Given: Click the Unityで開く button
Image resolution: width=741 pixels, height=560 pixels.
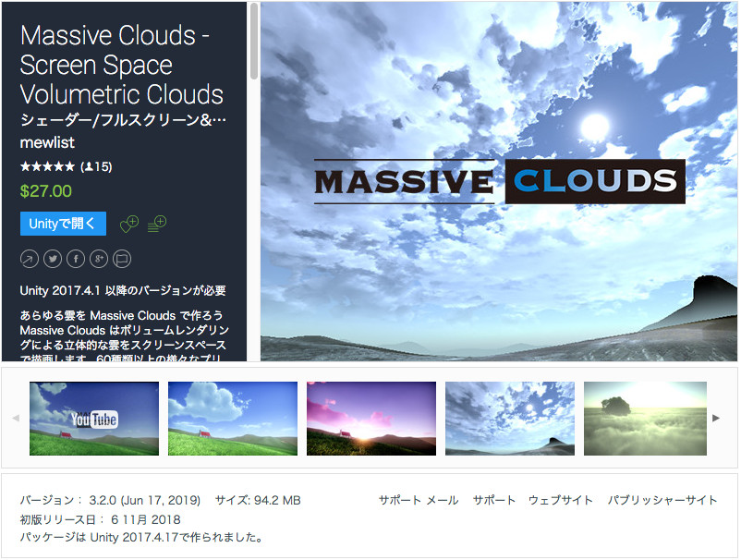Looking at the screenshot, I should [x=63, y=224].
